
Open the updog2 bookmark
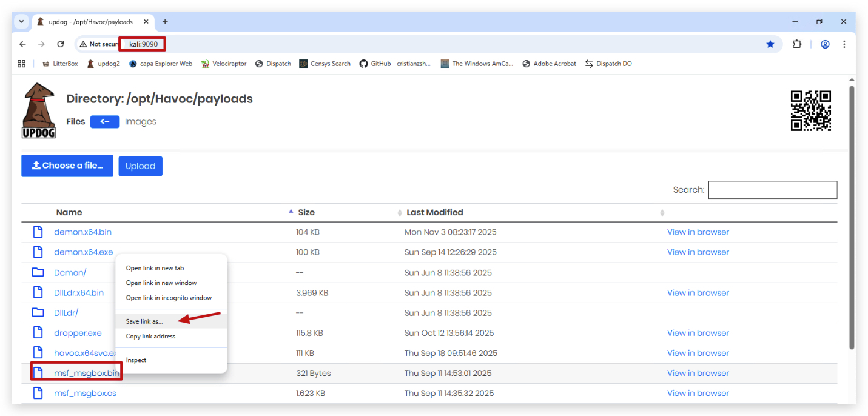click(103, 64)
